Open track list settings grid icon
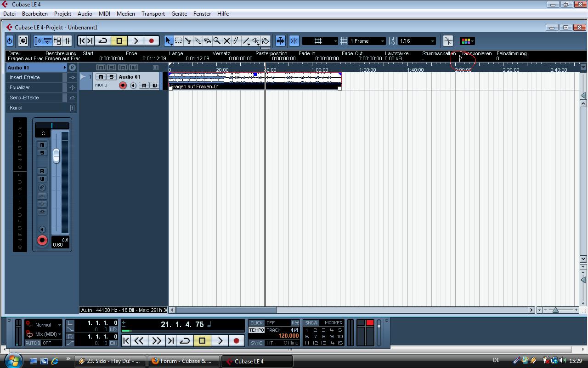 (x=155, y=68)
